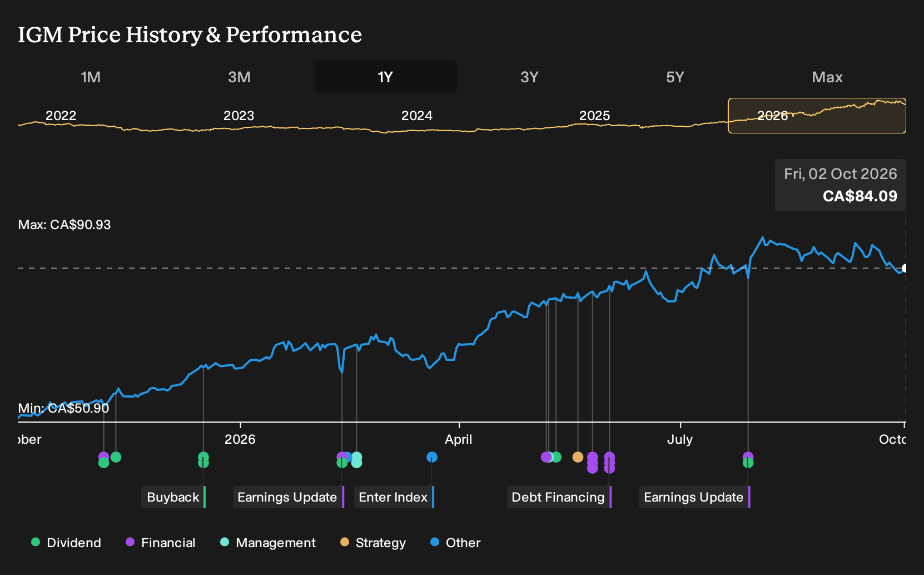Open the Buyback event label

(x=173, y=497)
